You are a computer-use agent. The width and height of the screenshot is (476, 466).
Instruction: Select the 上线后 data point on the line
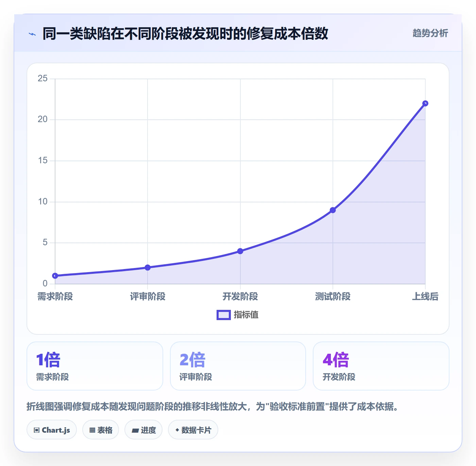coord(425,103)
